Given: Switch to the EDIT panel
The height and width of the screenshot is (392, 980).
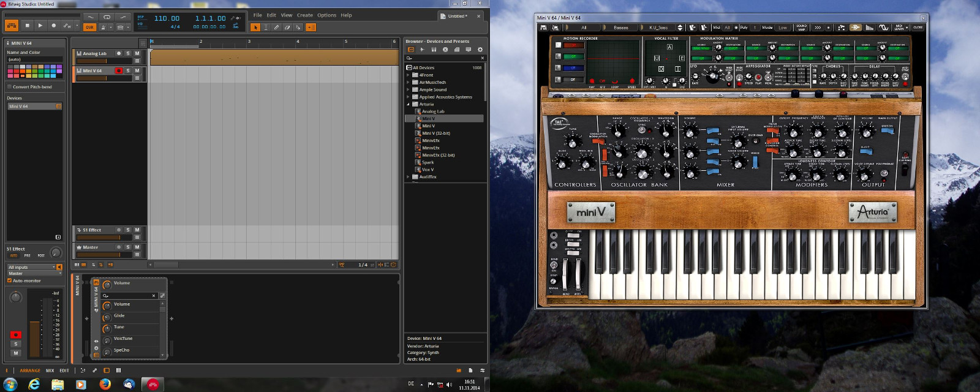Looking at the screenshot, I should [x=64, y=371].
